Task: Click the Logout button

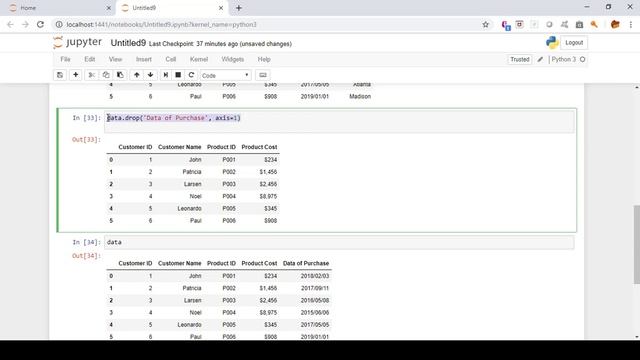Action: (574, 43)
